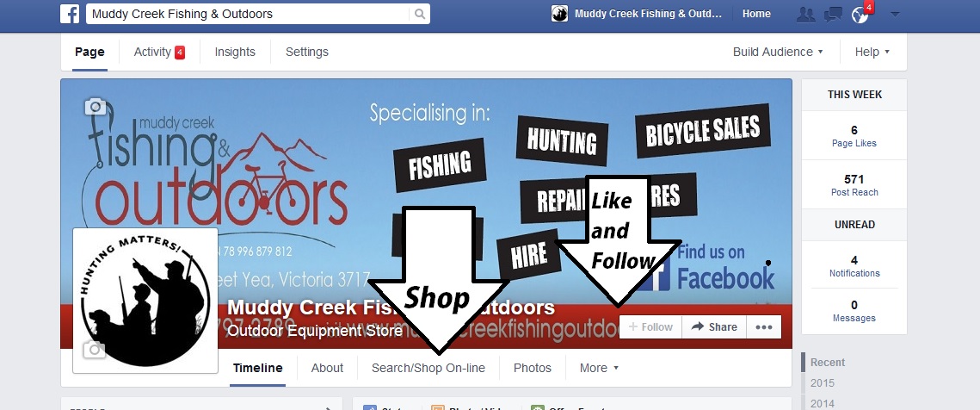Expand the account menu arrow
Viewport: 980px width, 410px height.
click(895, 14)
